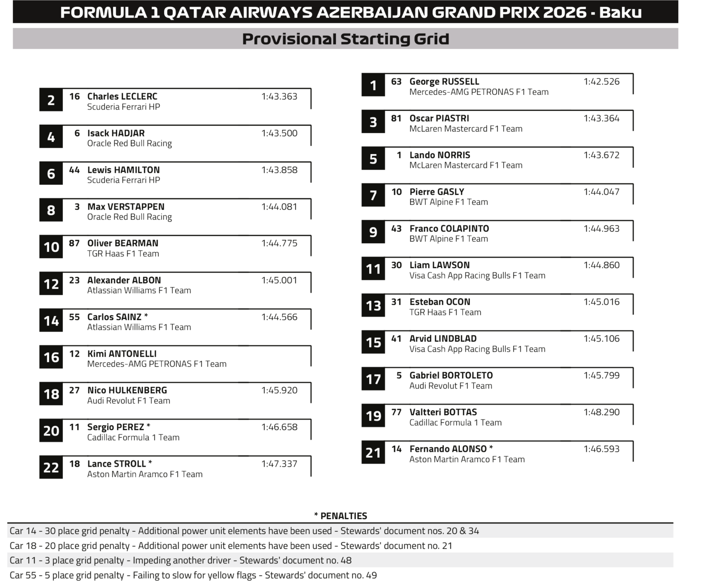This screenshot has height=588, width=709.
Task: Click George RUSSELL driver name
Action: (x=444, y=82)
